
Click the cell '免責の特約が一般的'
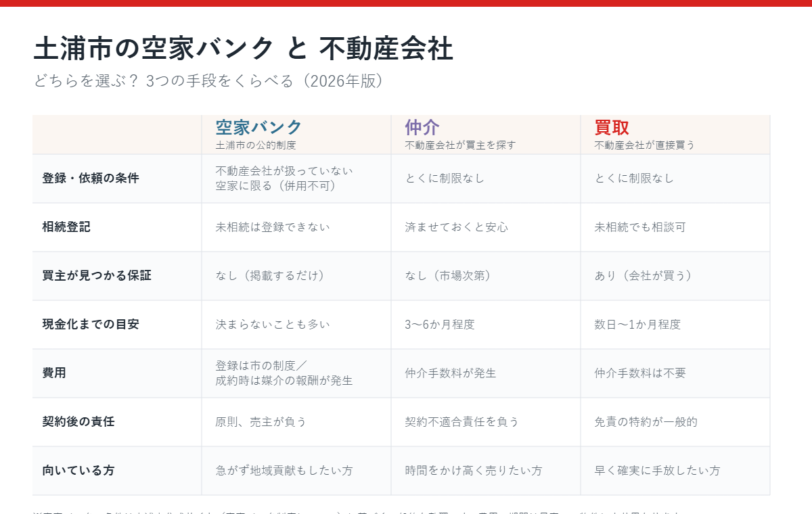click(x=646, y=422)
